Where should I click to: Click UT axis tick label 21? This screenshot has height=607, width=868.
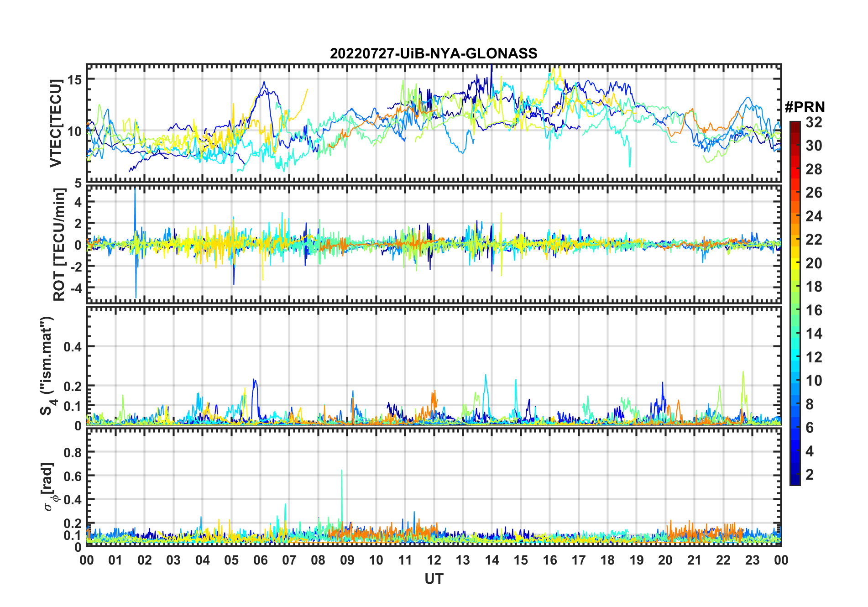click(695, 560)
